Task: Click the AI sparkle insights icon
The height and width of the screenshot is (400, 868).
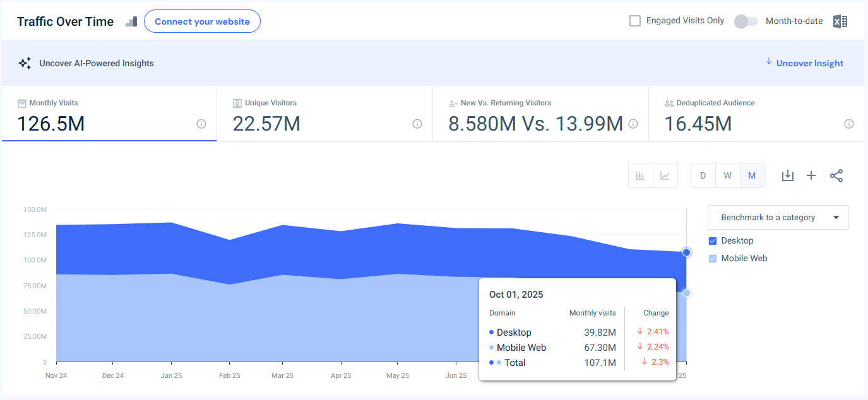Action: tap(25, 62)
